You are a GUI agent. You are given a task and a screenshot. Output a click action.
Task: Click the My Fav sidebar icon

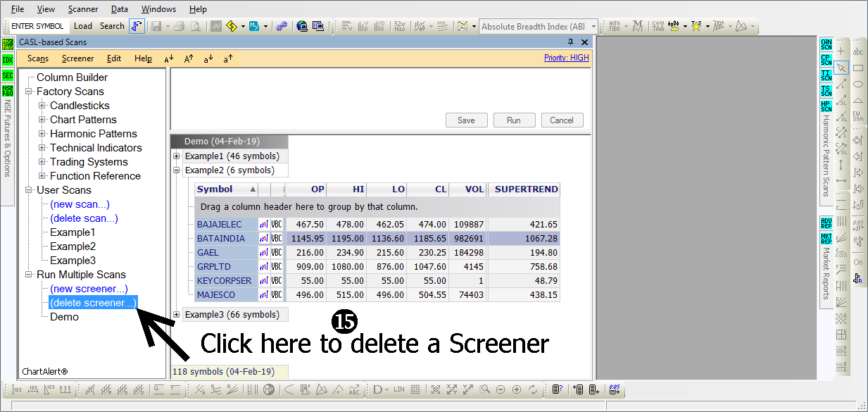[x=7, y=44]
